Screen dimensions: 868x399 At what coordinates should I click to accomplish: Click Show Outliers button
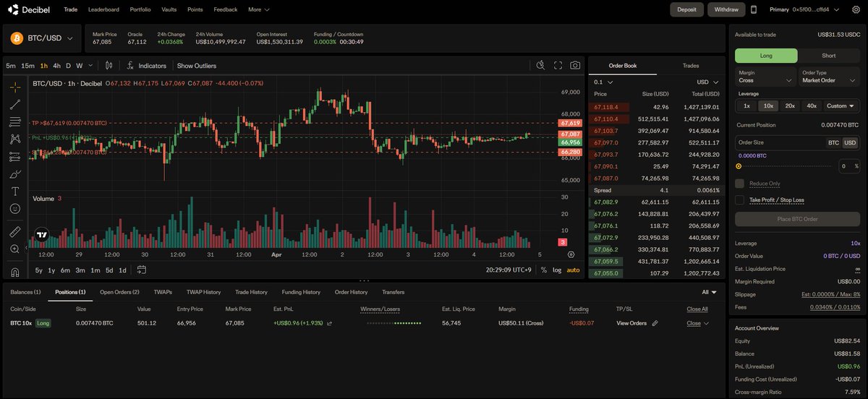(x=197, y=66)
